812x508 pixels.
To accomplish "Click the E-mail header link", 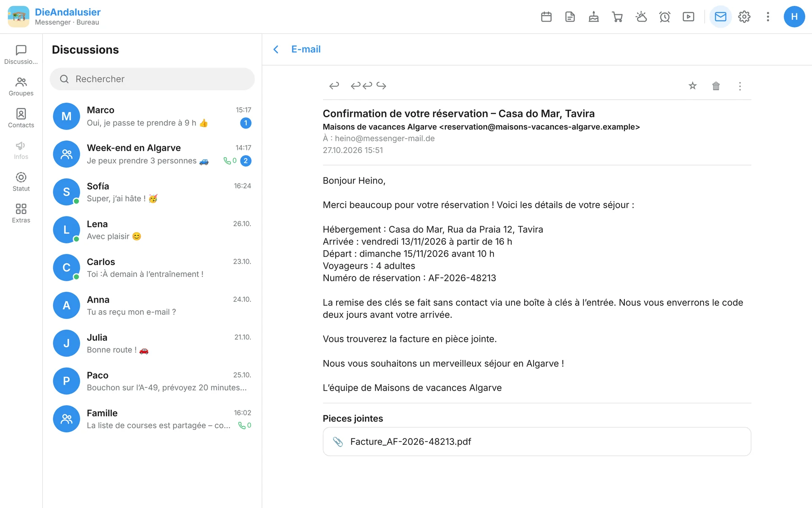I will point(306,49).
